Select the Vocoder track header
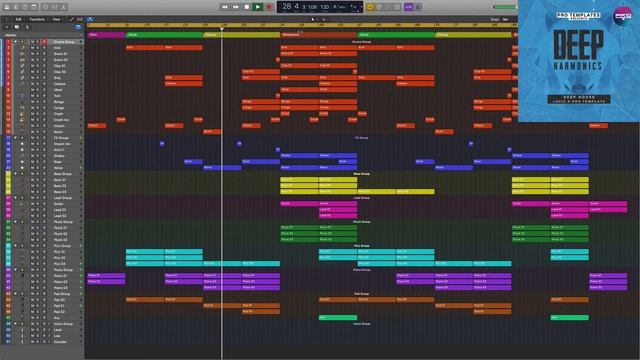 [x=44, y=342]
